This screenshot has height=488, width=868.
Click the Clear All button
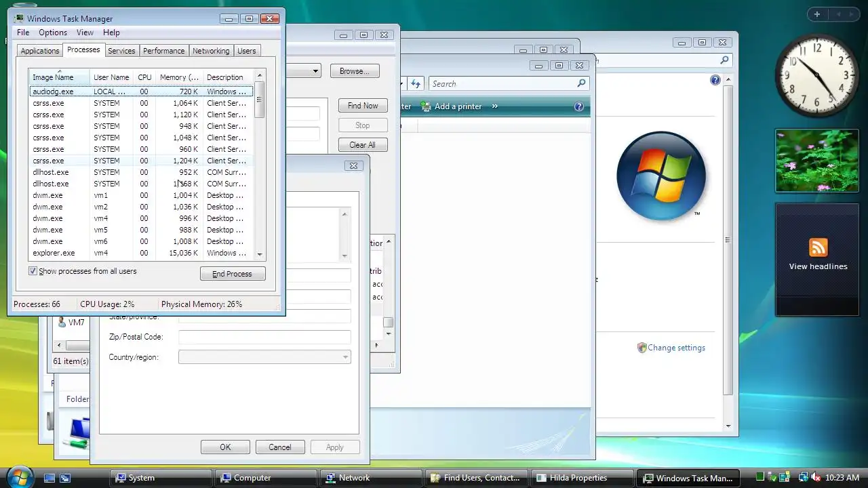coord(363,145)
